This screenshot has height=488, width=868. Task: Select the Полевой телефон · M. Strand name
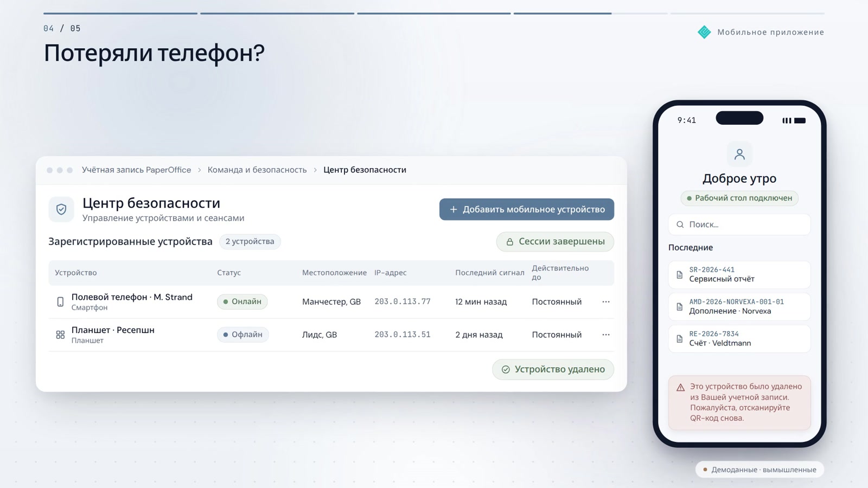[132, 297]
